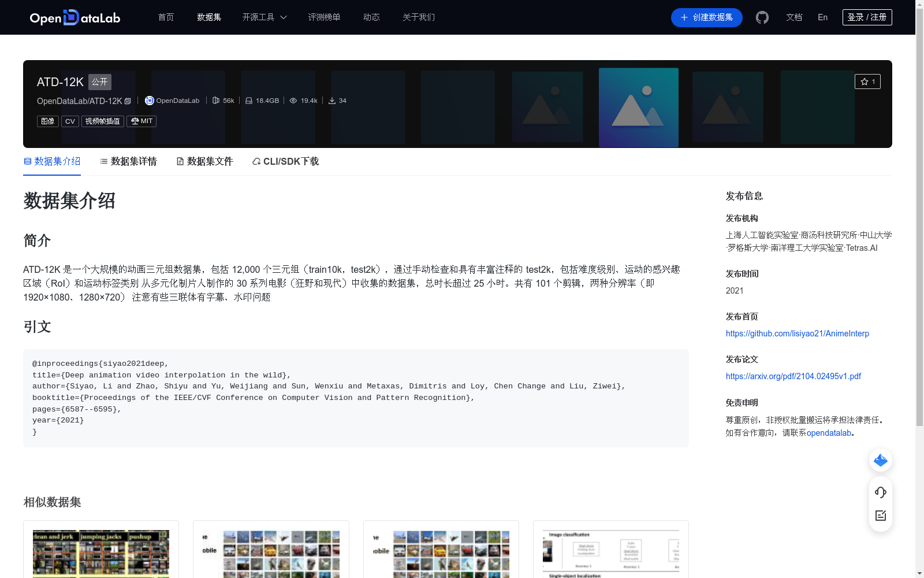Click the 创建数据集 button
Image resolution: width=924 pixels, height=578 pixels.
click(x=706, y=17)
